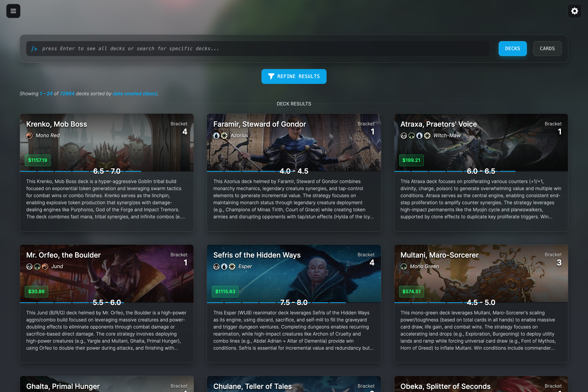The height and width of the screenshot is (392, 588).
Task: Click the search prompt arrow icon
Action: pos(34,49)
